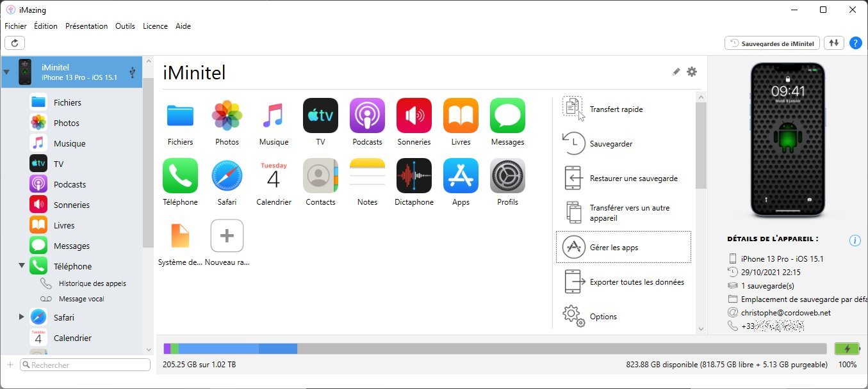Click Gérer les apps action
This screenshot has width=868, height=389.
coord(623,247)
